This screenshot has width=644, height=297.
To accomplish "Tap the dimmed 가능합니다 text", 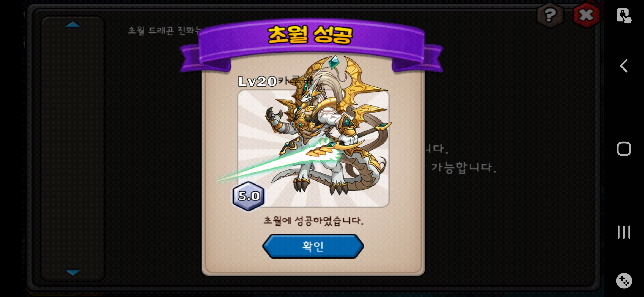I will 463,167.
